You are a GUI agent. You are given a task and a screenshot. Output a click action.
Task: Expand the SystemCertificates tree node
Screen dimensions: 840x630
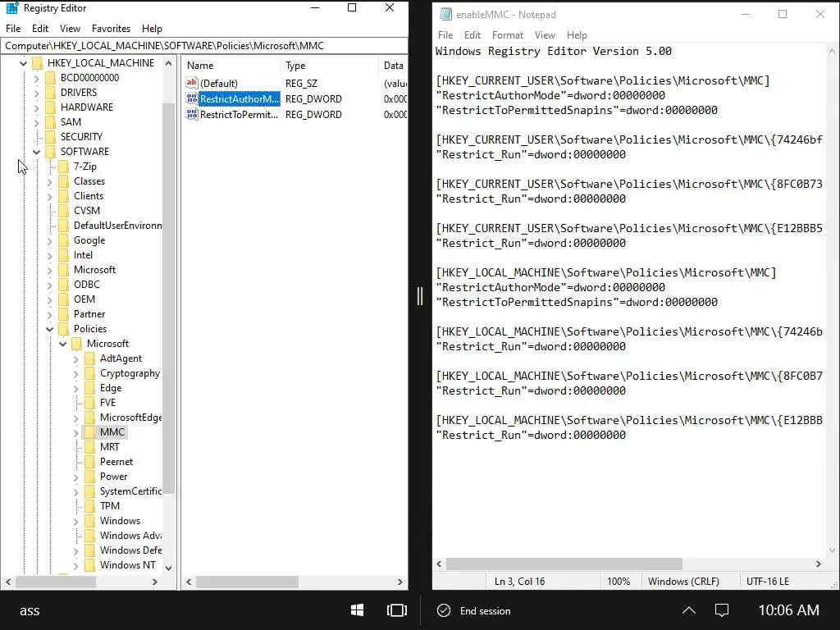point(75,492)
